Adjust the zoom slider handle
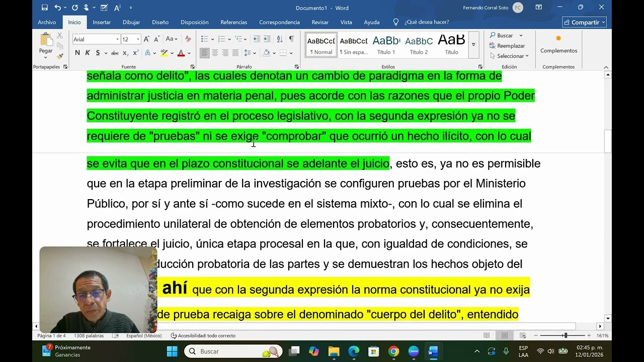 [x=566, y=335]
